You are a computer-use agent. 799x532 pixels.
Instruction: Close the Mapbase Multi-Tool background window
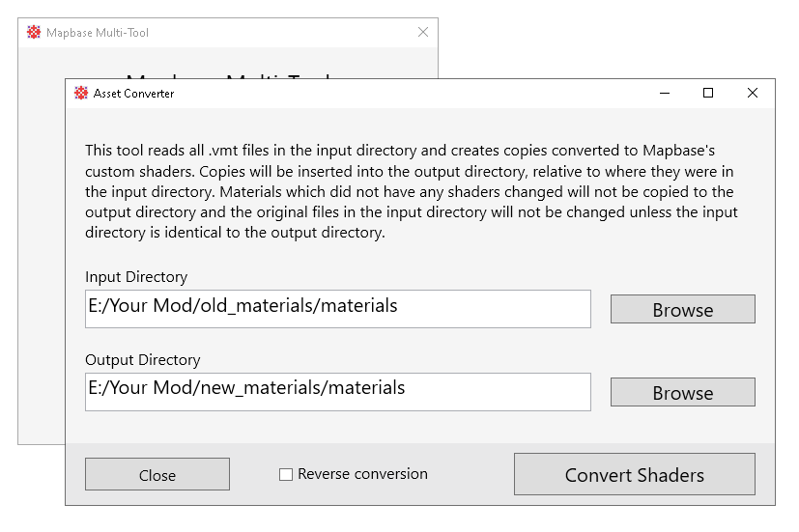(x=422, y=33)
